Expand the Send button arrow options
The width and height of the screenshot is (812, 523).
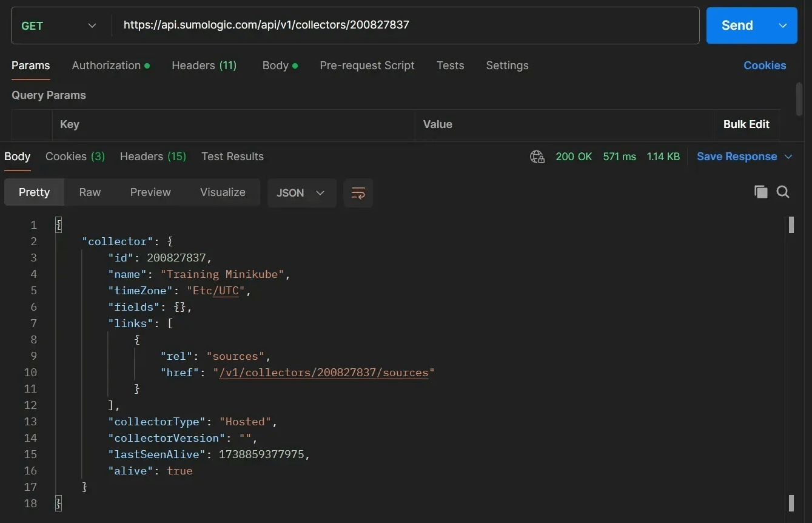tap(783, 25)
